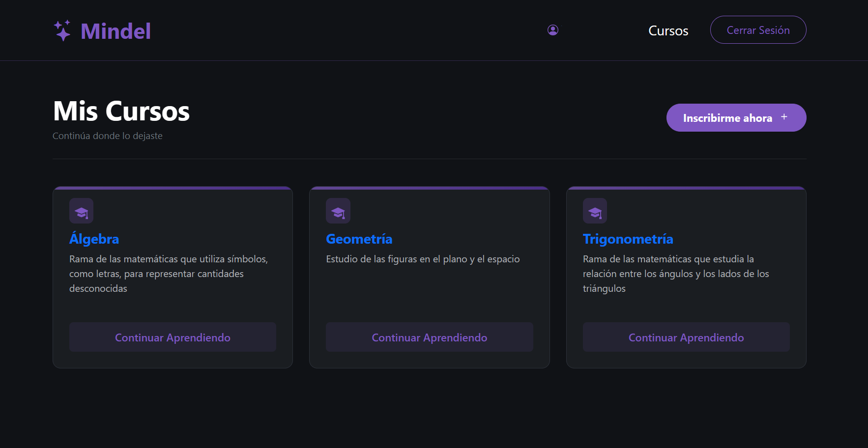Screen dimensions: 868x448
Task: Open the Trigonometría course title link
Action: [628, 239]
